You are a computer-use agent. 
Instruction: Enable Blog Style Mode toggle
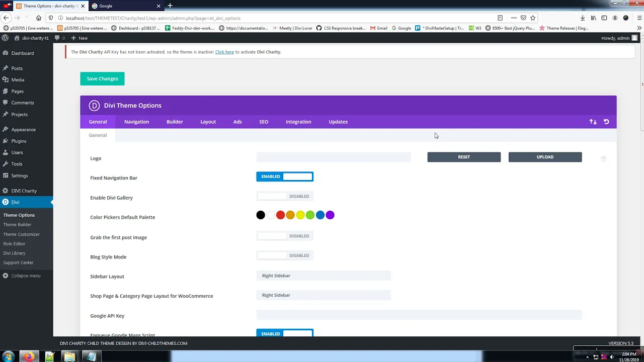pyautogui.click(x=285, y=255)
